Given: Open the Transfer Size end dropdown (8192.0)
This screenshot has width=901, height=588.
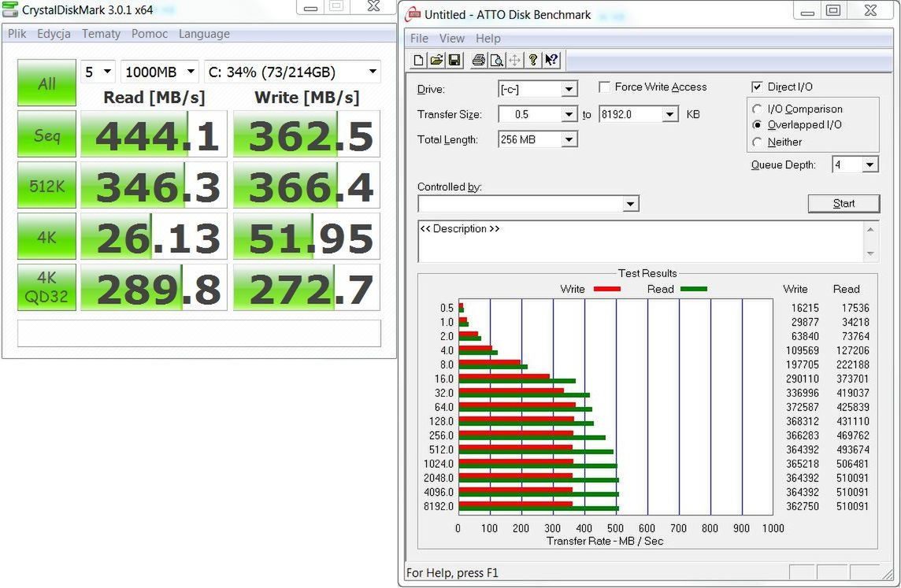Looking at the screenshot, I should point(670,114).
